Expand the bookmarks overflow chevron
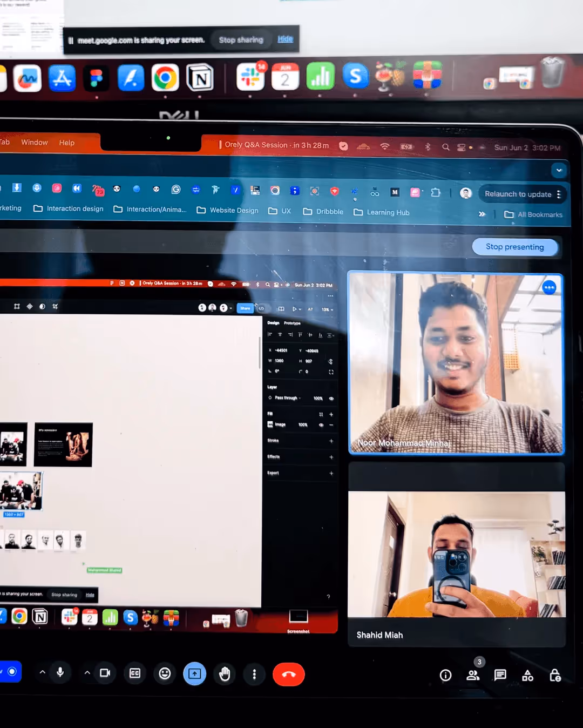 click(482, 214)
